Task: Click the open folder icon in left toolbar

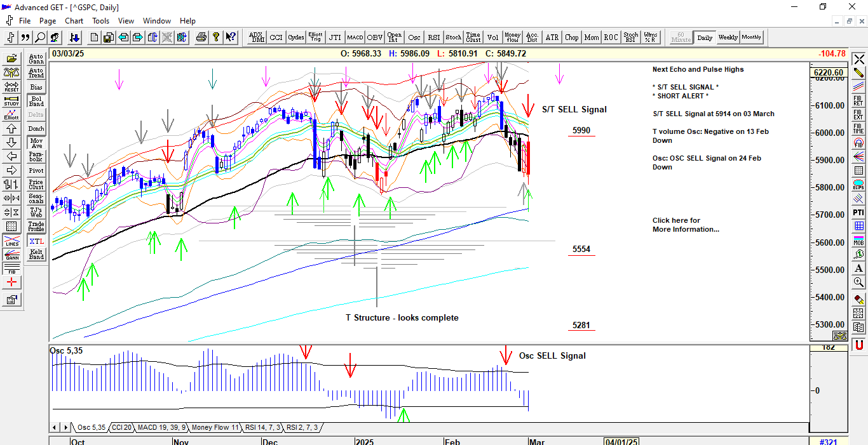Action: (x=11, y=59)
